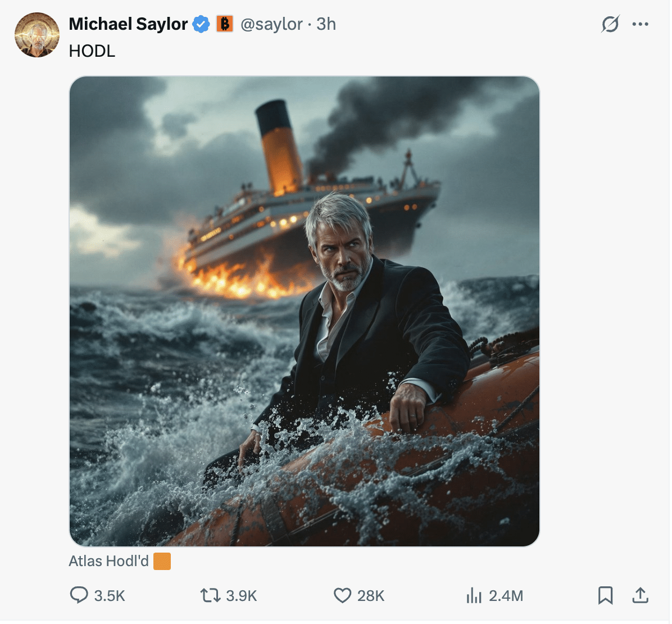Click the Grok icon on the post
672x624 pixels.
(610, 24)
